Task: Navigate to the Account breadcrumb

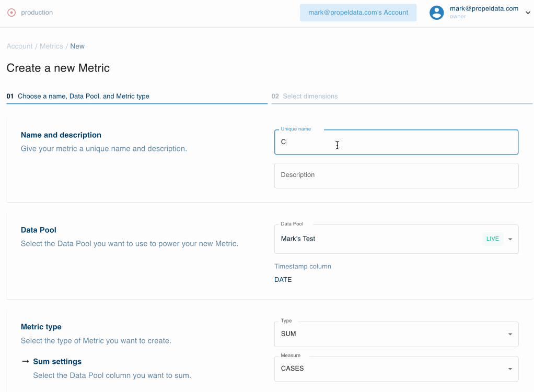Action: coord(19,46)
